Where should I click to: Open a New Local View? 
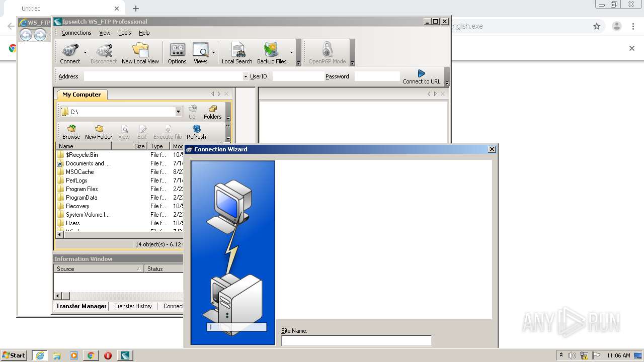[x=140, y=53]
